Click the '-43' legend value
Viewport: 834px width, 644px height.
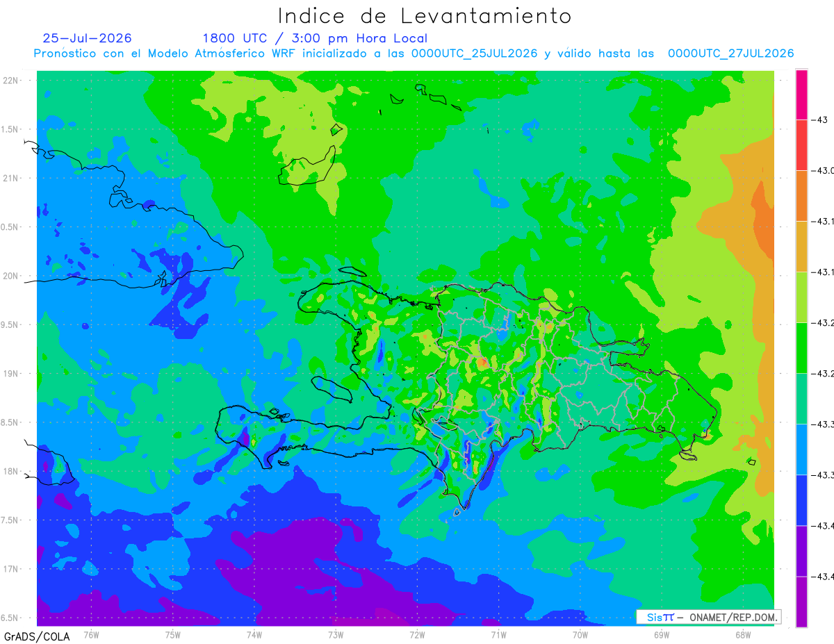pyautogui.click(x=820, y=120)
